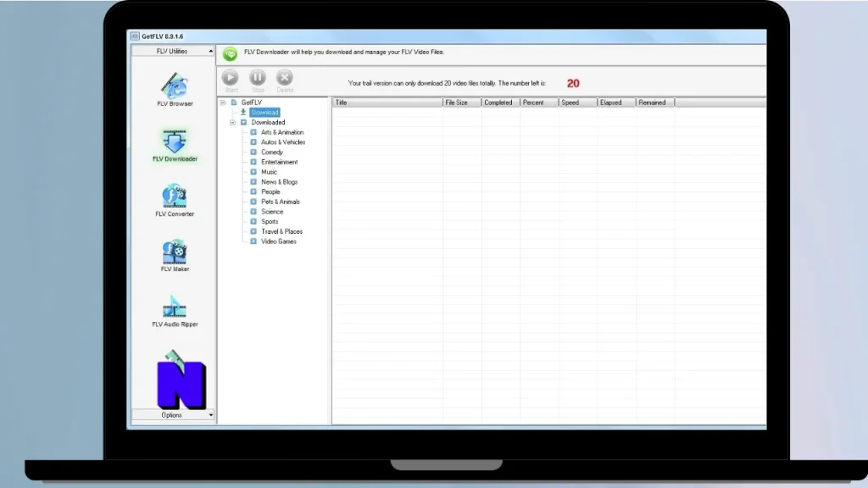Open the Pets & Animals category
Viewport: 868px width, 488px height.
click(x=280, y=202)
